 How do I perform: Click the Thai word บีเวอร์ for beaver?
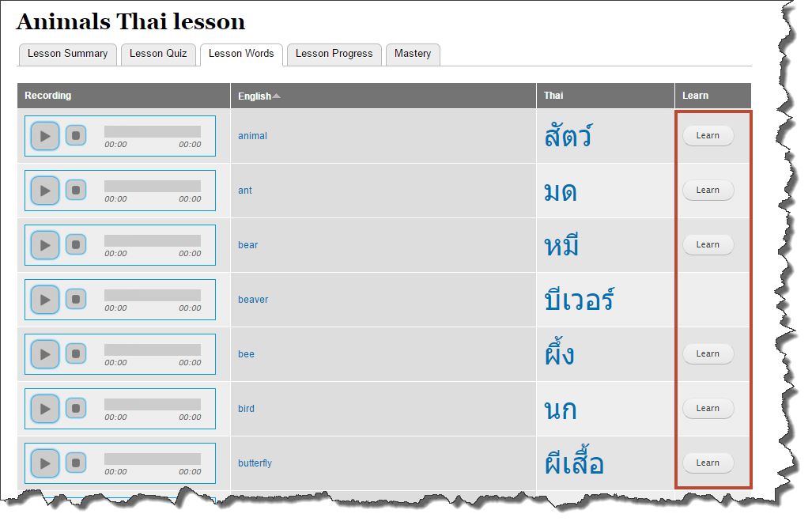(x=579, y=299)
